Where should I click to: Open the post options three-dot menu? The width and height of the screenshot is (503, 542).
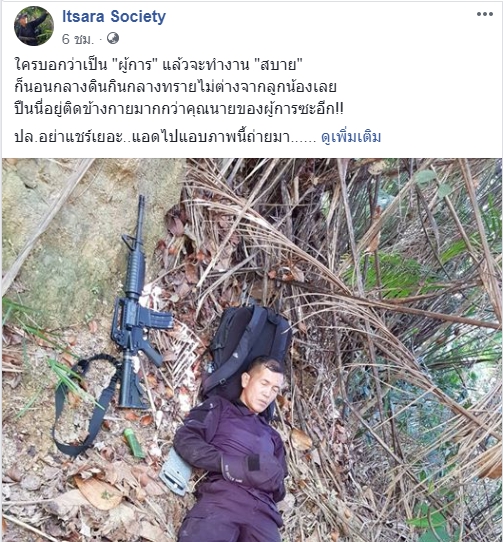point(485,14)
